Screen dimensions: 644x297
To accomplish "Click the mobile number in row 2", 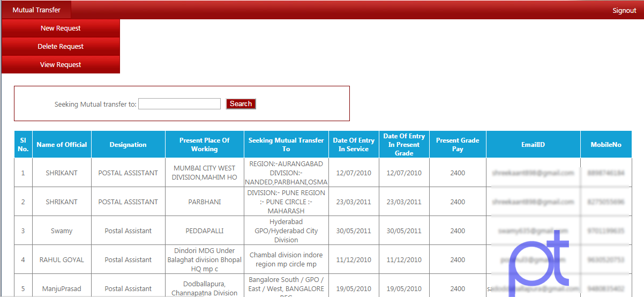I will click(606, 202).
